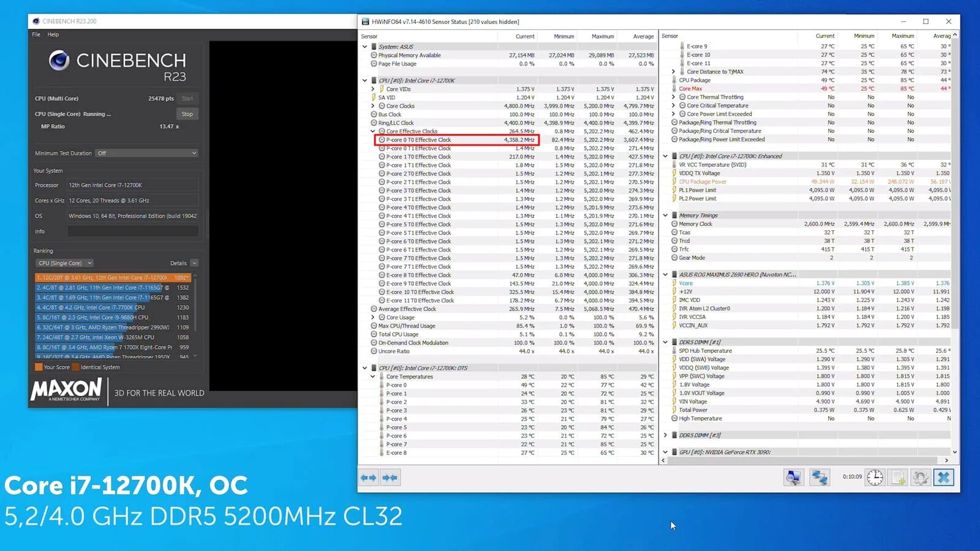Expand columns with the blue outward arrows button
This screenshot has width=980, height=551.
pos(369,478)
